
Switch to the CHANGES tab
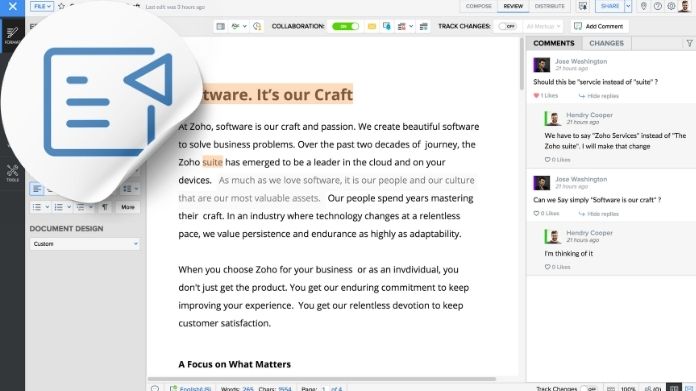pyautogui.click(x=606, y=43)
